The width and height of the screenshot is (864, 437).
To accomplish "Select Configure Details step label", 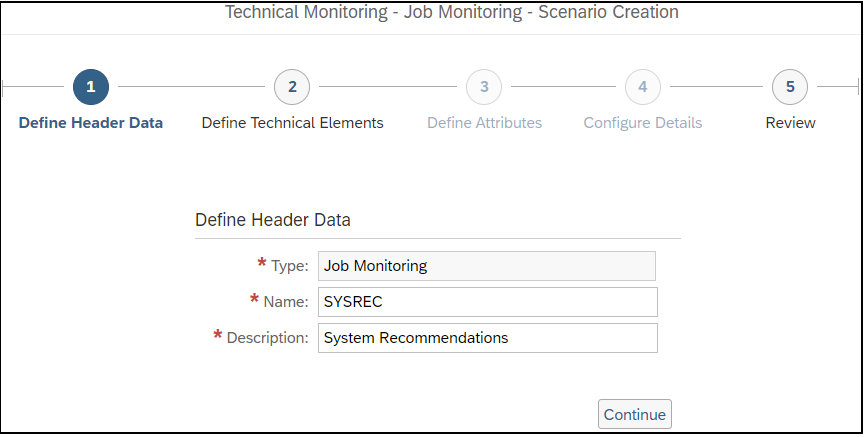I will click(642, 122).
